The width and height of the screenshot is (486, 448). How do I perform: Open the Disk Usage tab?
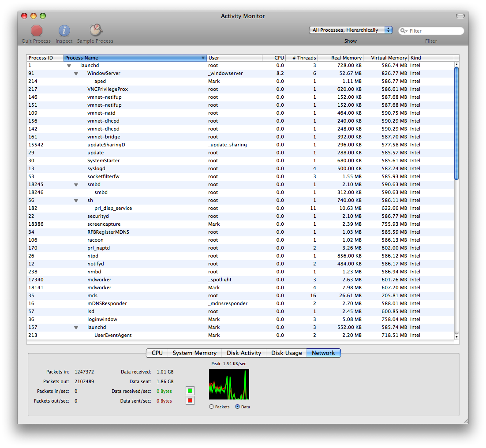point(286,353)
